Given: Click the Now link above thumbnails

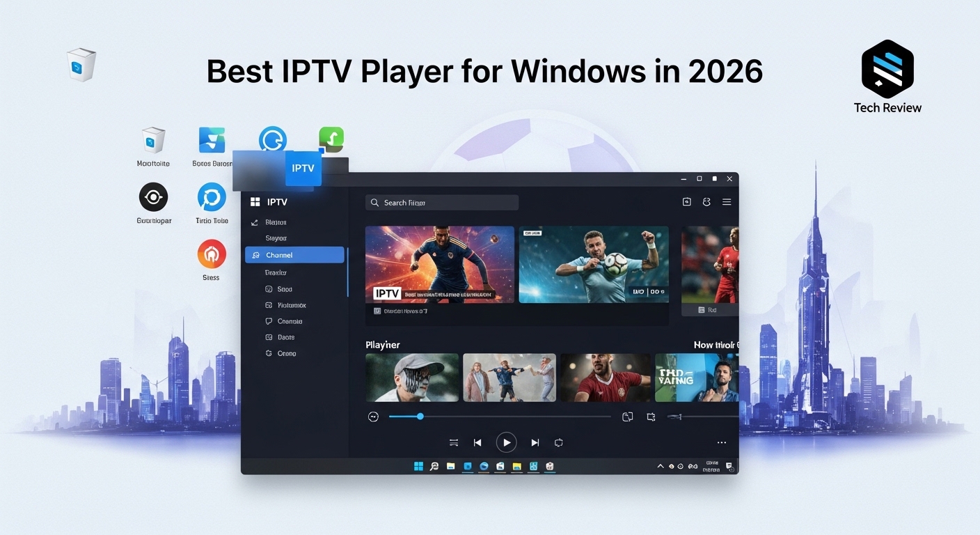Looking at the screenshot, I should [715, 345].
